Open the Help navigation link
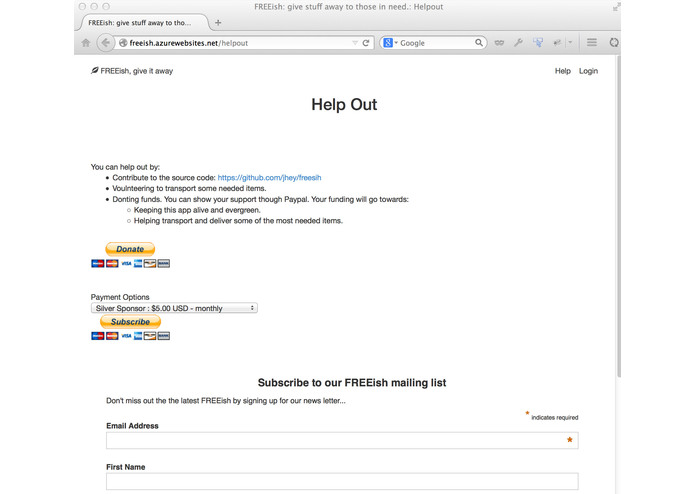695x494 pixels. coord(562,71)
